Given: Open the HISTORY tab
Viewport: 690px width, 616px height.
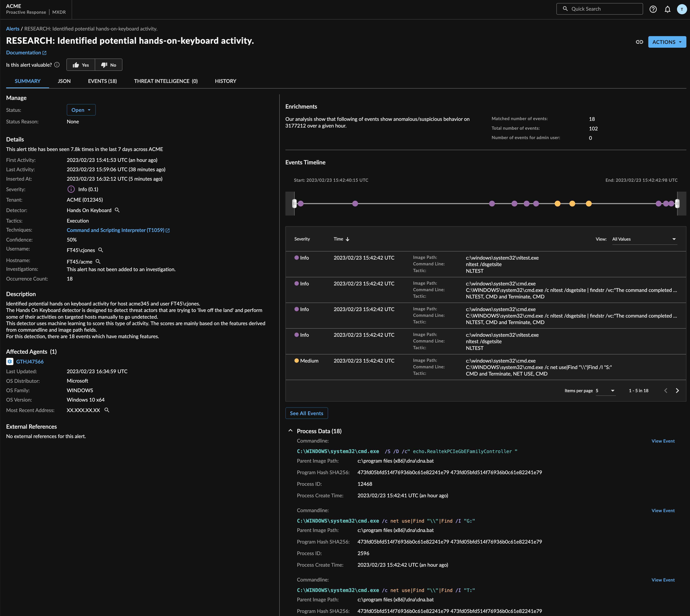Looking at the screenshot, I should click(226, 81).
